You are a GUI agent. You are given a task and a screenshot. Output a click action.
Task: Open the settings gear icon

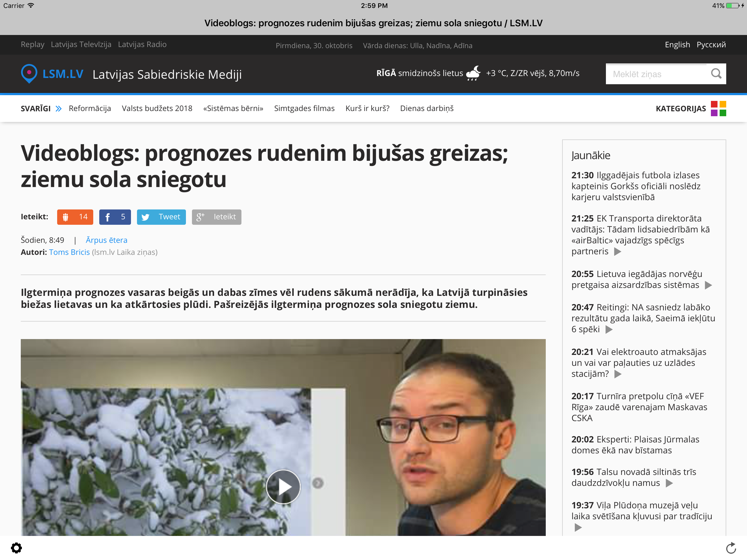tap(16, 548)
